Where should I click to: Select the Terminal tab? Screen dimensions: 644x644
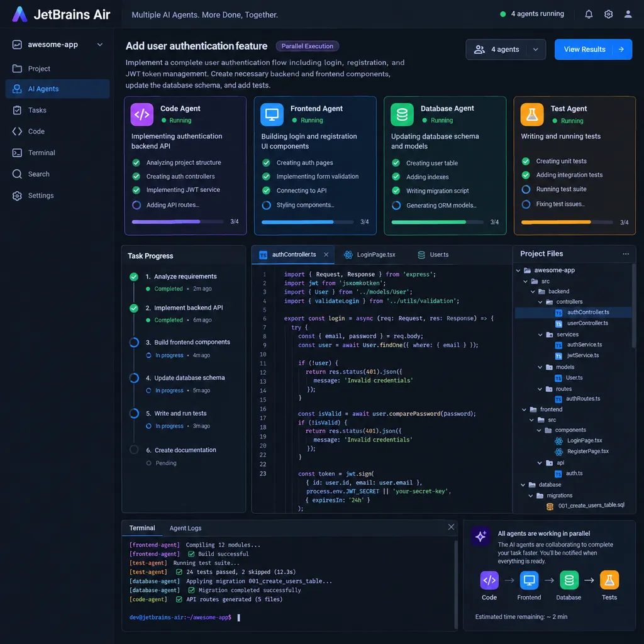coord(142,528)
